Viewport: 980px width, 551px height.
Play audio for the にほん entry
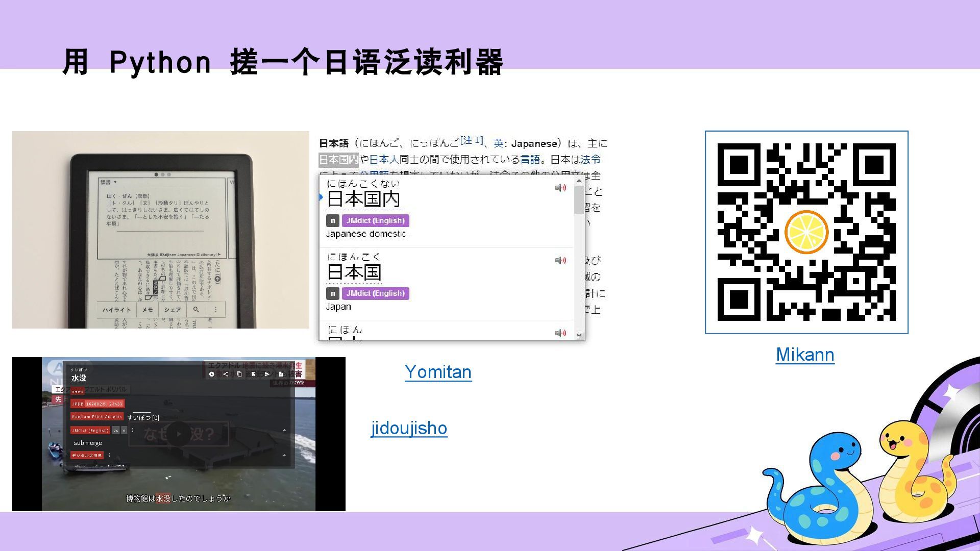560,333
